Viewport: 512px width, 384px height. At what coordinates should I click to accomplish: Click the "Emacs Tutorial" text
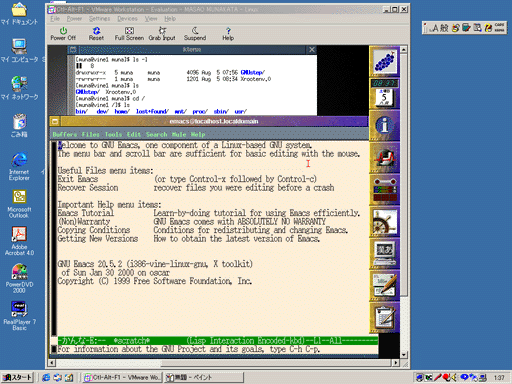tap(86, 213)
